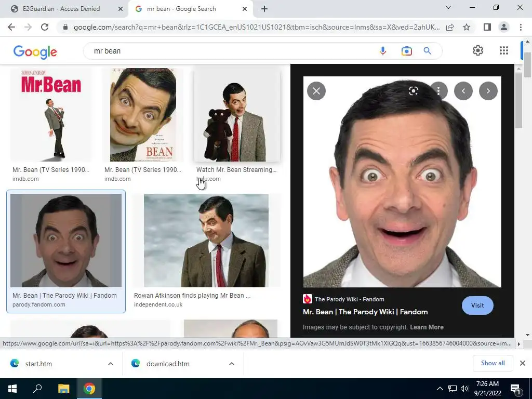
Task: Click 'Mr. Bean | The Parody Wiki | Fandom' title in preview
Action: point(365,312)
